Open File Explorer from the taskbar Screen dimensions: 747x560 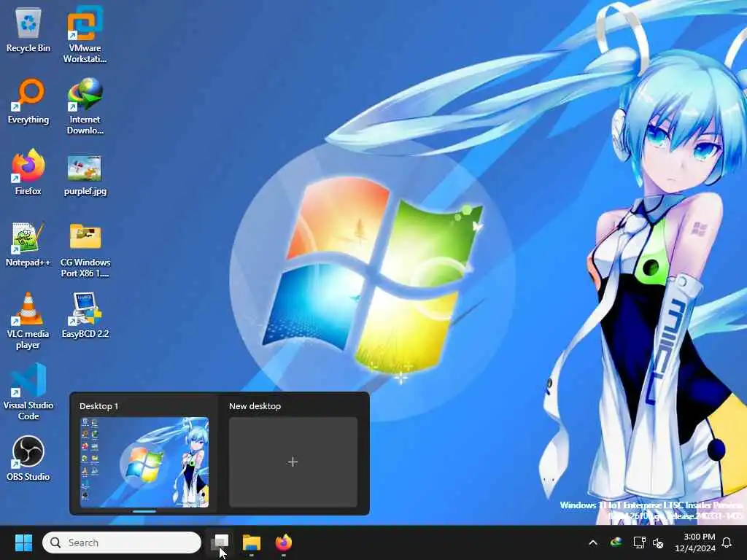tap(252, 542)
